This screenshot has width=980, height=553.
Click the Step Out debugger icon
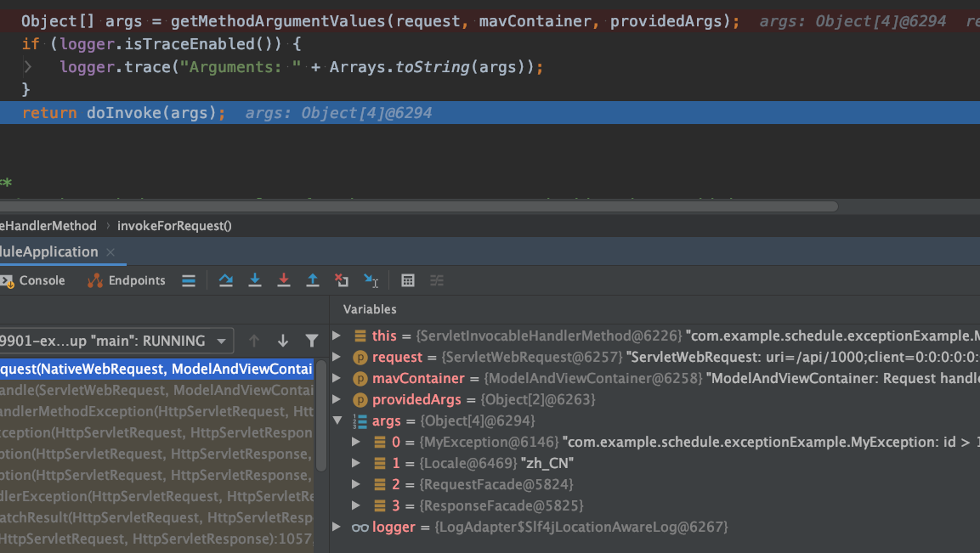pyautogui.click(x=313, y=280)
